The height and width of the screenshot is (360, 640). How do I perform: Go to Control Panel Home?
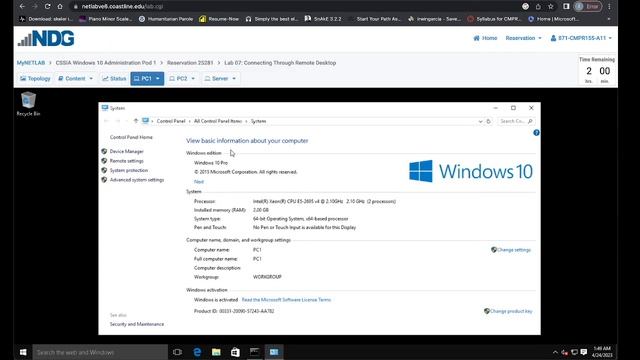coord(131,137)
